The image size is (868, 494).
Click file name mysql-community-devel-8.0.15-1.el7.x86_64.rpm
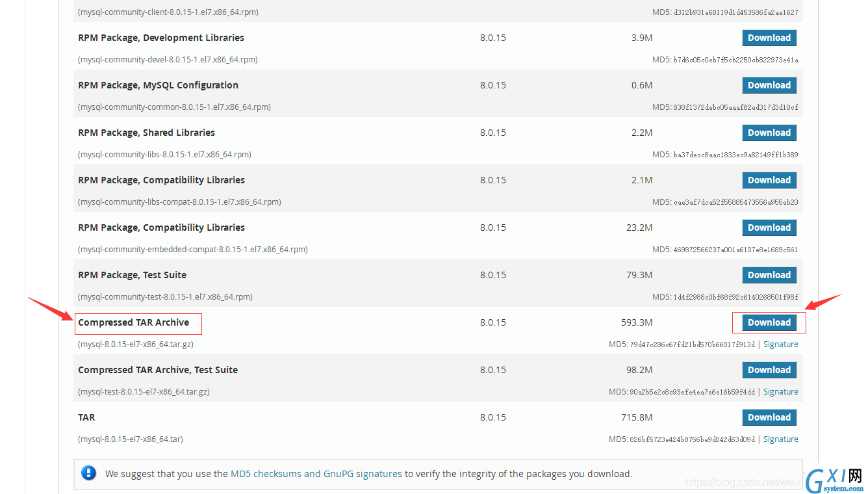168,60
